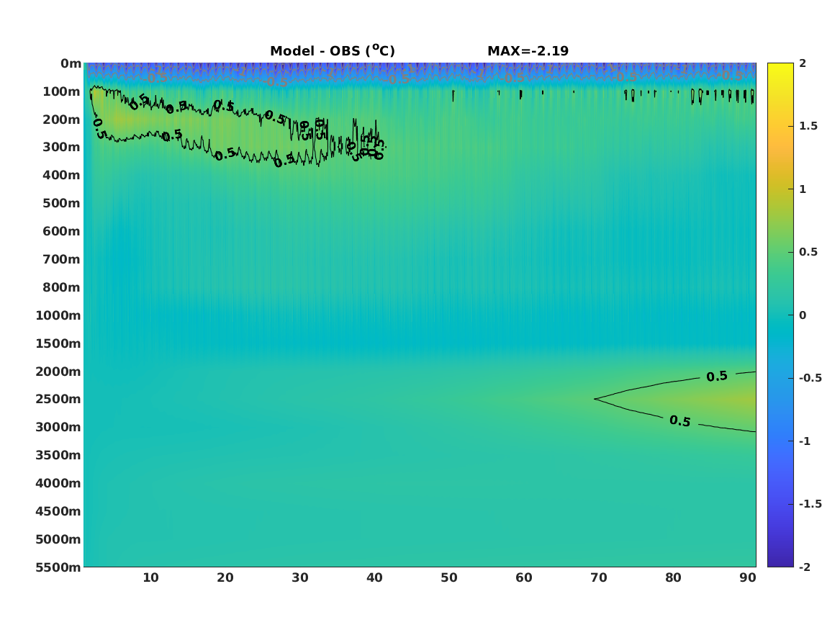Select the '0m' depth axis label
Viewport: 840px width, 630px height.
71,64
